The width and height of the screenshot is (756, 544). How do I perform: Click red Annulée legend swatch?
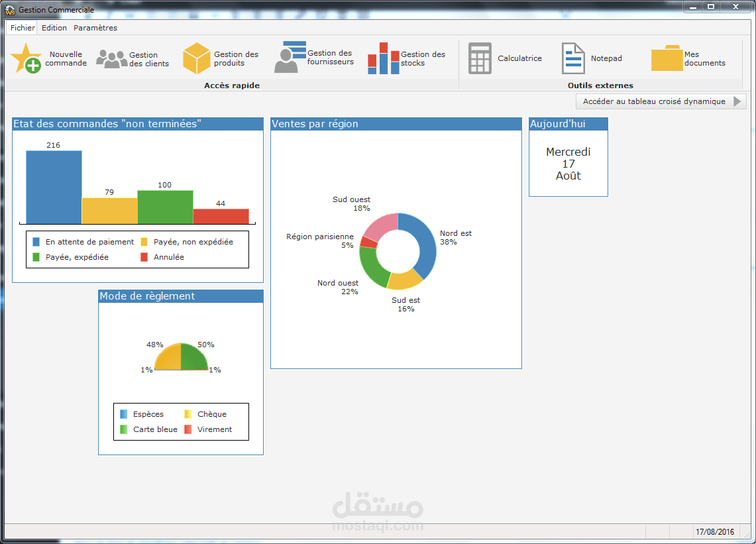tap(144, 258)
